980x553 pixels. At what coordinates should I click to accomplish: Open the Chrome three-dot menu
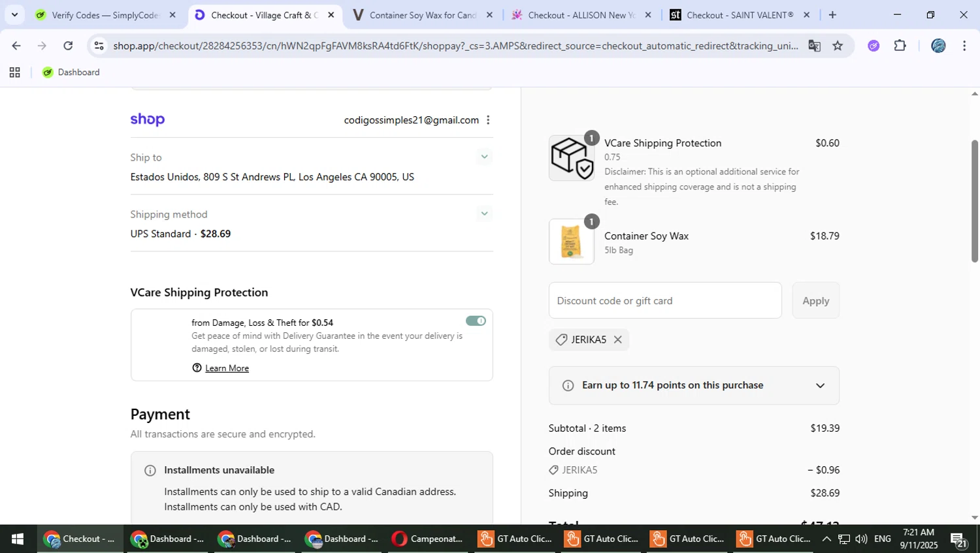(964, 46)
